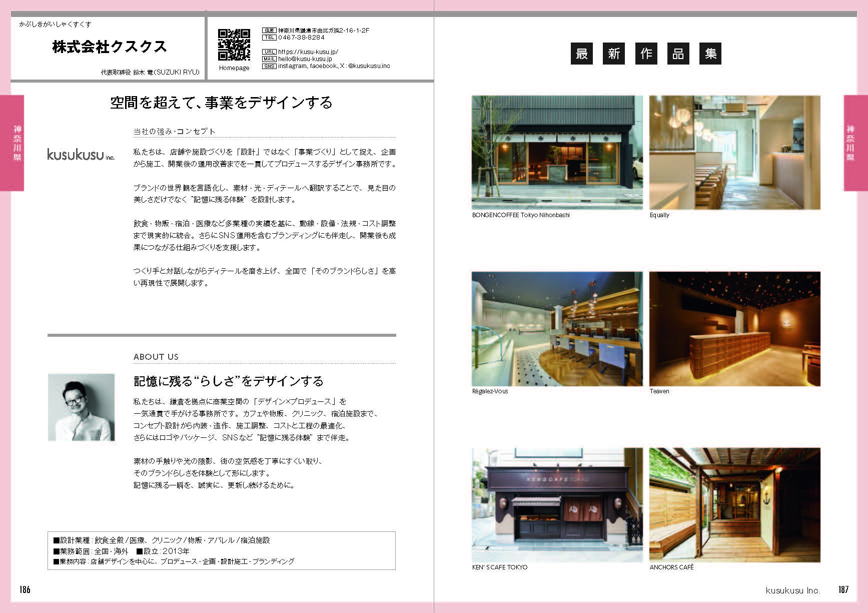Click the furigana かぶしきがいしゃくすくす
This screenshot has width=868, height=613.
tap(55, 24)
